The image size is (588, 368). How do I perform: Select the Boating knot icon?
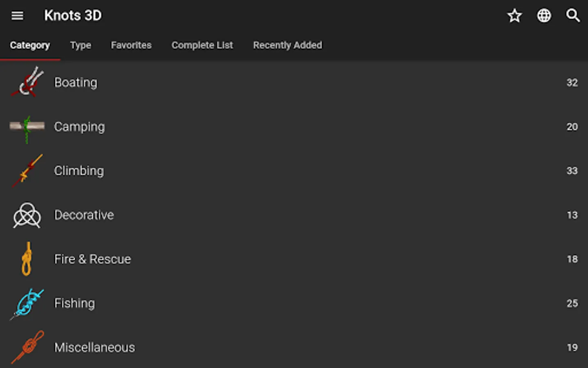coord(27,82)
